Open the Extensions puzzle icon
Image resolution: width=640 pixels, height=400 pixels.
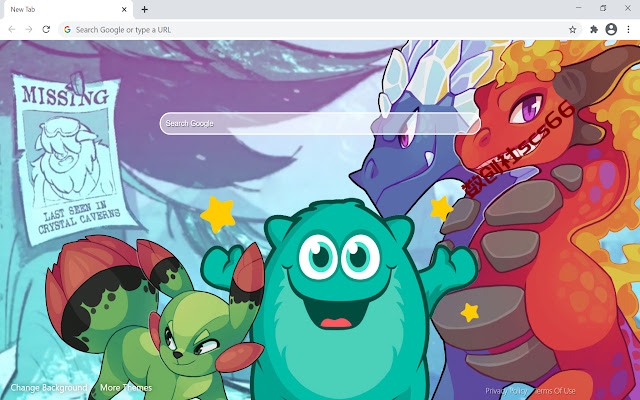point(594,29)
